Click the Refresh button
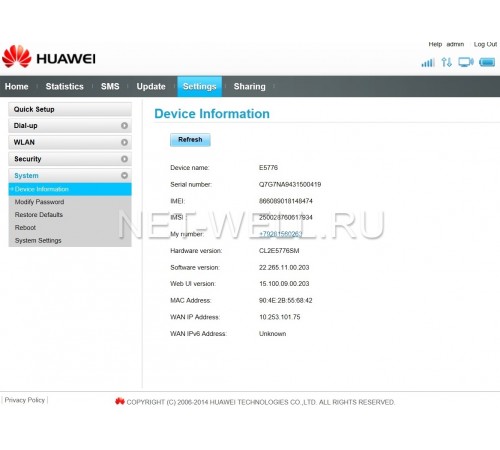The width and height of the screenshot is (500, 450). pyautogui.click(x=190, y=140)
